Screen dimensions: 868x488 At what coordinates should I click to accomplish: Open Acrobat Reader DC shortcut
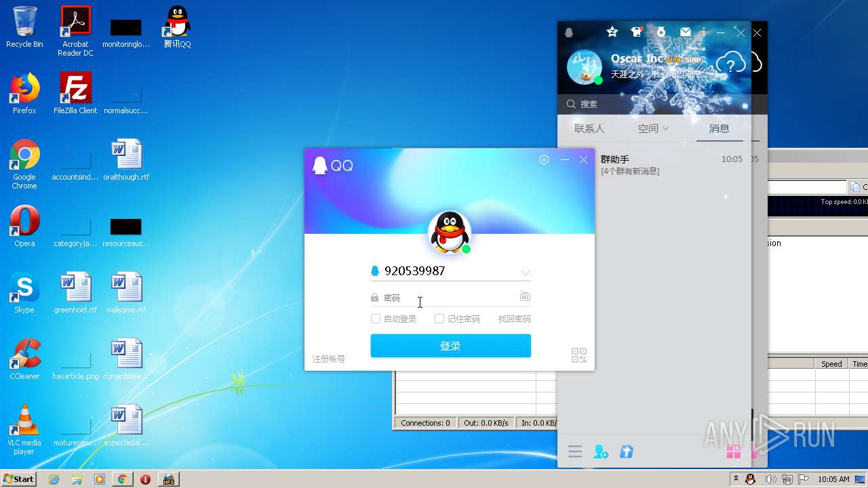tap(75, 31)
